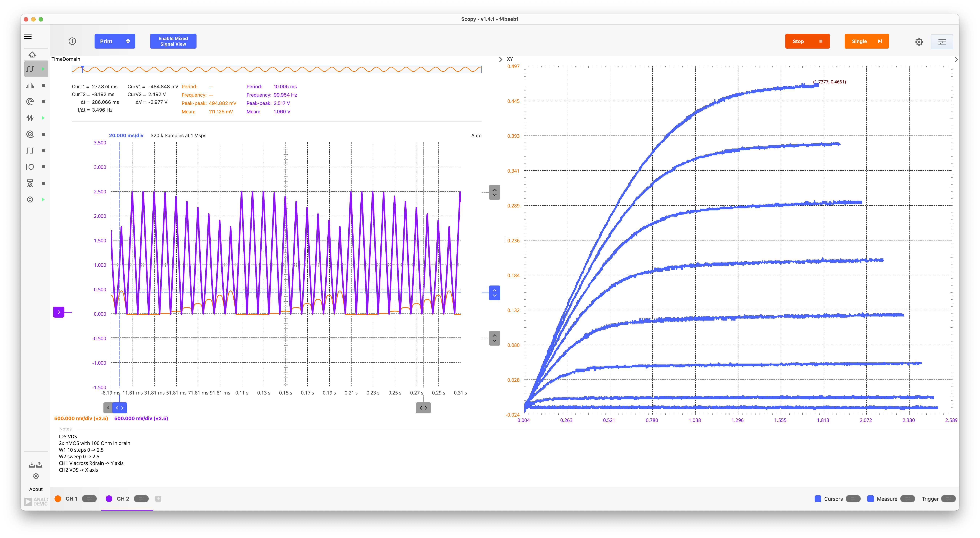Toggle the Trigger settings switch
The height and width of the screenshot is (538, 980).
(948, 499)
